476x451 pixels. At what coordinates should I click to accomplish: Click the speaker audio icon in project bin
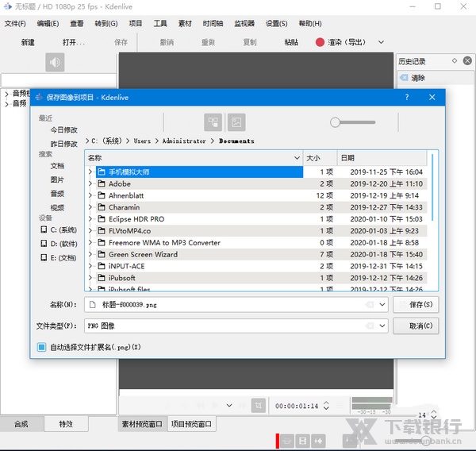55,62
